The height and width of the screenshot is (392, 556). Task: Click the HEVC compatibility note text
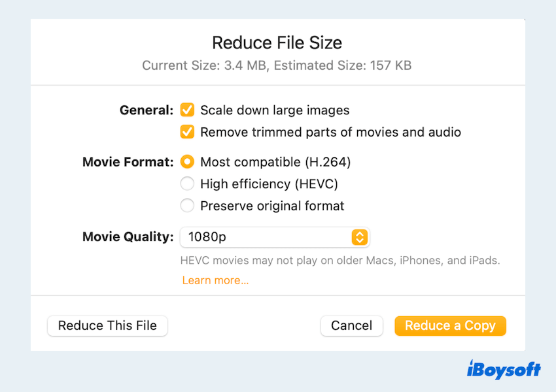click(340, 261)
